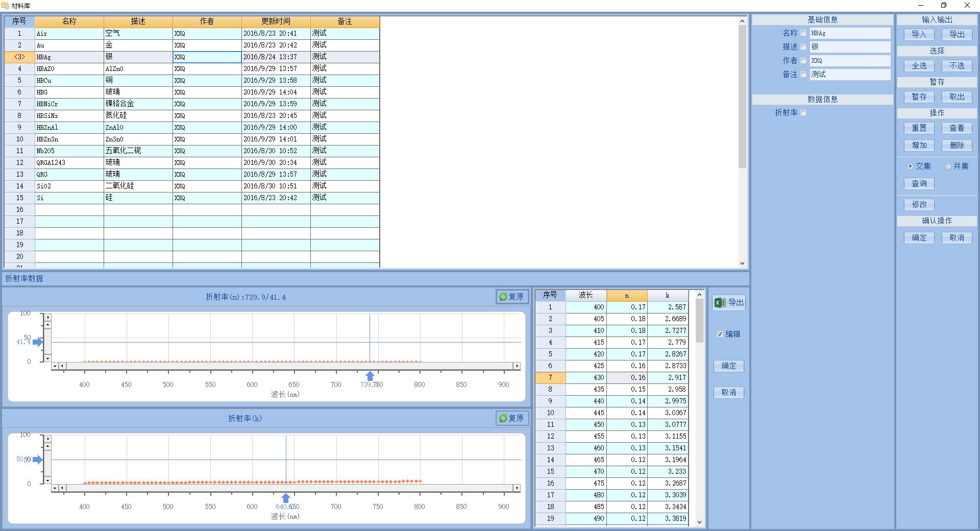Click the 导入 import button
This screenshot has width=980, height=531.
919,35
